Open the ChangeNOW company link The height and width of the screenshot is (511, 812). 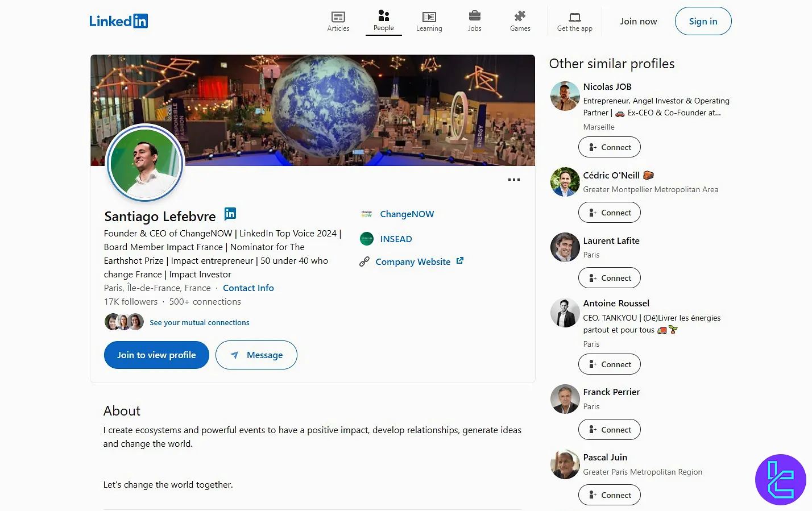407,214
